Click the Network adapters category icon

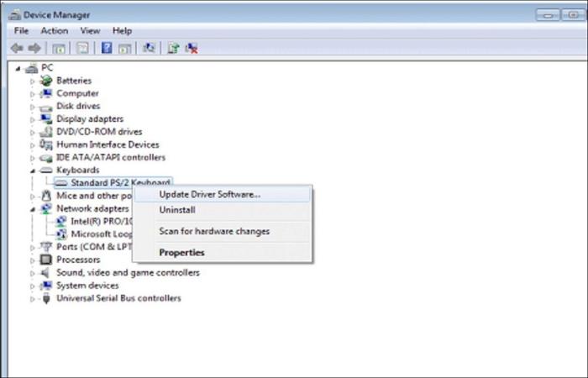pos(46,208)
